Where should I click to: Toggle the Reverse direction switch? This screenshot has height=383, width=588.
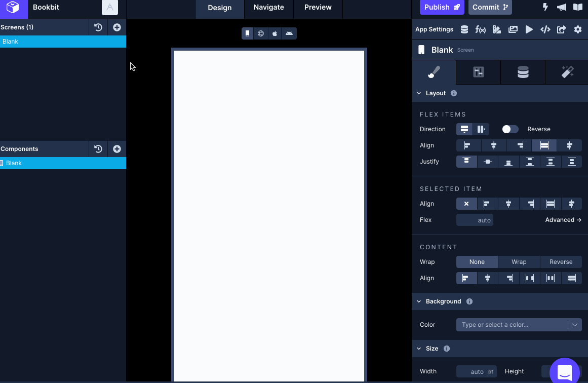(510, 129)
